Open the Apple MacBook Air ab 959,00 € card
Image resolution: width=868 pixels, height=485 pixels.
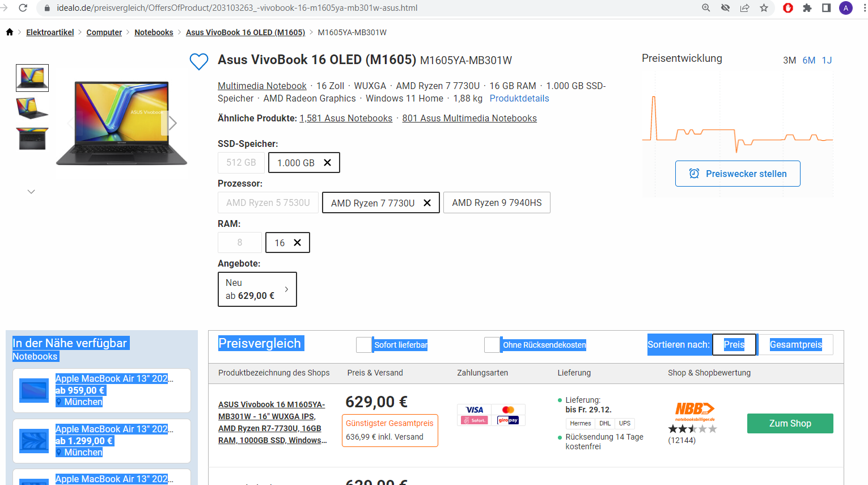(x=101, y=390)
